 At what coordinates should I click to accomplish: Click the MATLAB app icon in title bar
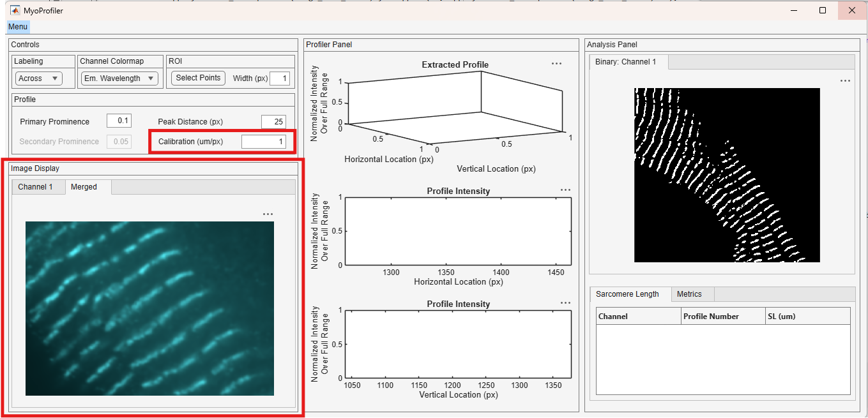pos(15,10)
